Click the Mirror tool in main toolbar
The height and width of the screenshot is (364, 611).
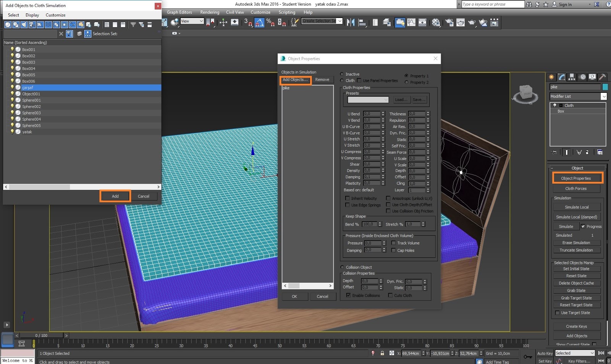coord(350,23)
